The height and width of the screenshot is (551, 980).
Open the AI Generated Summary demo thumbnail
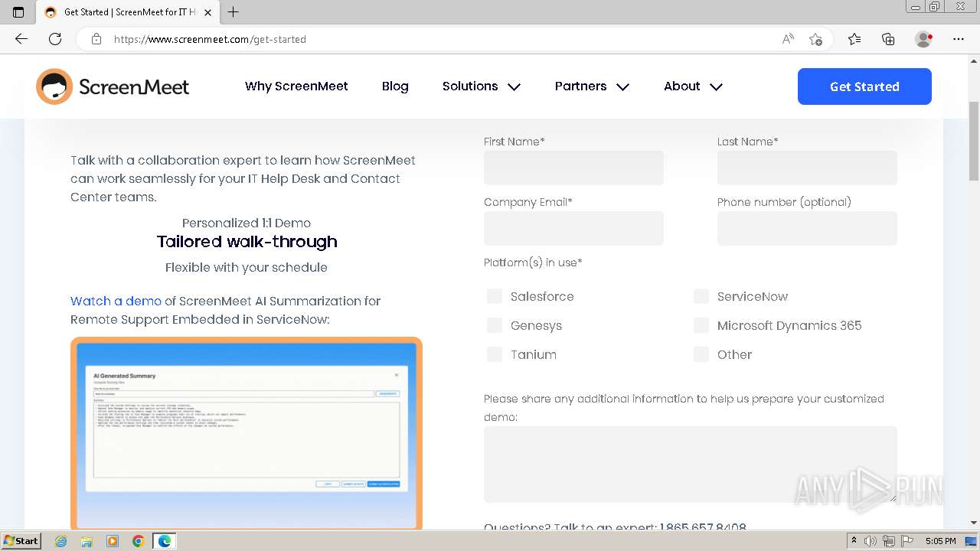tap(247, 433)
